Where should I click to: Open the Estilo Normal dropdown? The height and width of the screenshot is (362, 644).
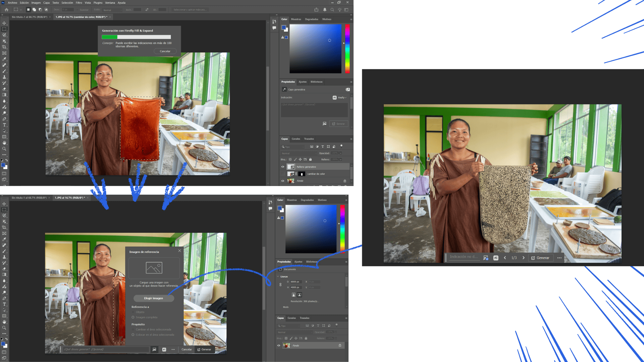click(112, 10)
